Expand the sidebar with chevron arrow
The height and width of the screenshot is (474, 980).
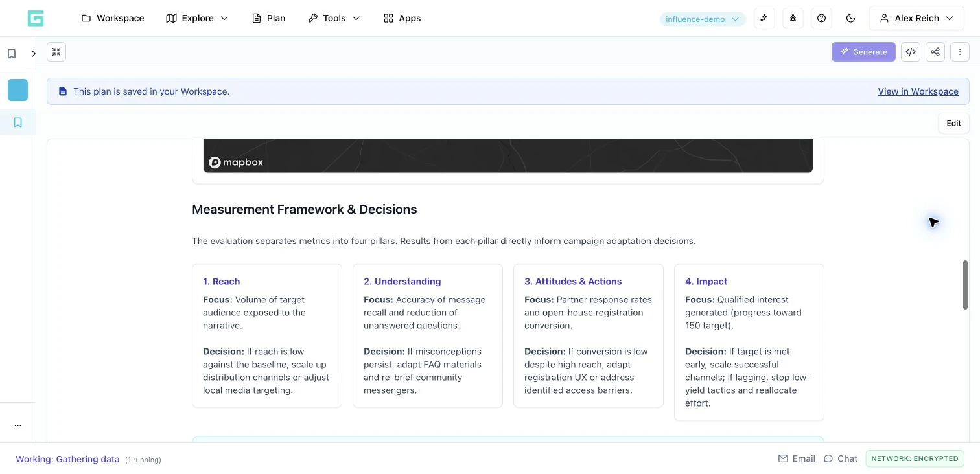34,54
